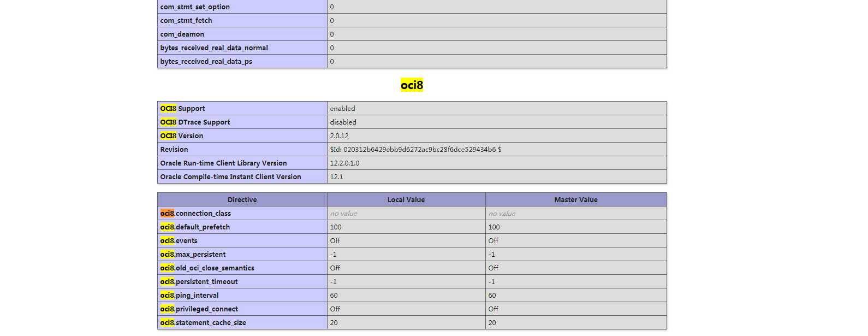Select the version value 2.0.12

point(339,135)
